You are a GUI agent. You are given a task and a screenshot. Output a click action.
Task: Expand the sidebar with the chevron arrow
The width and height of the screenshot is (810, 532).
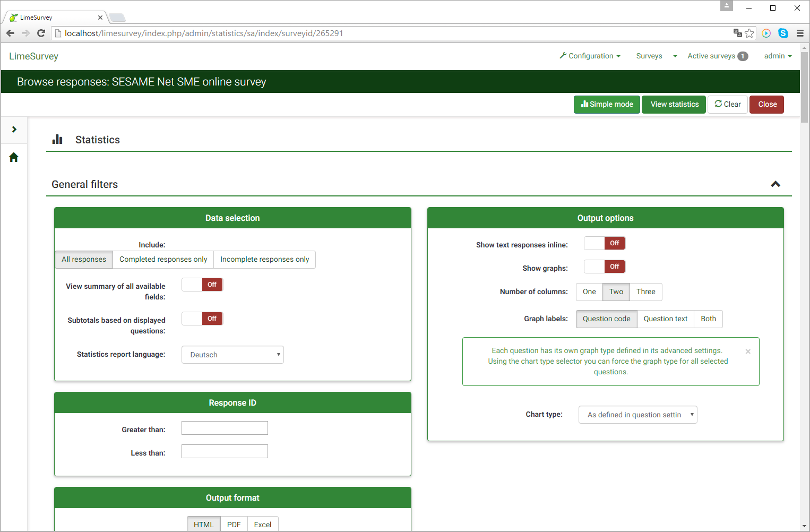pyautogui.click(x=14, y=130)
